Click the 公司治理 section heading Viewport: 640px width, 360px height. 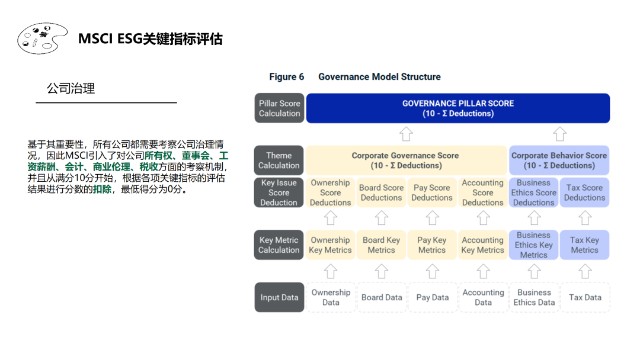[71, 88]
